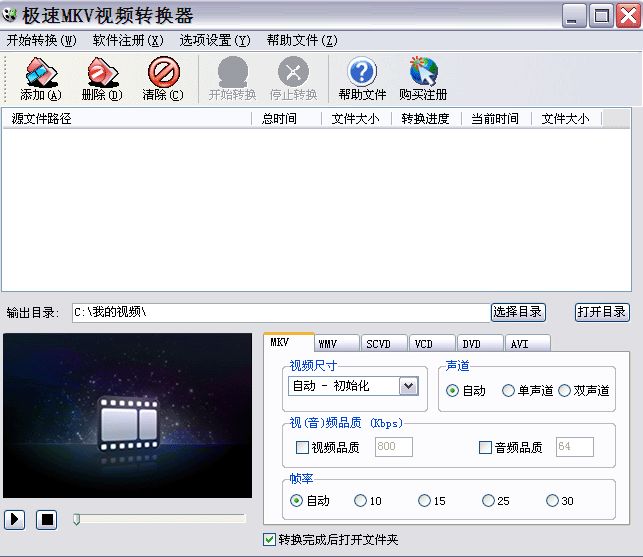Click the 添加(A) add file icon

click(x=41, y=72)
